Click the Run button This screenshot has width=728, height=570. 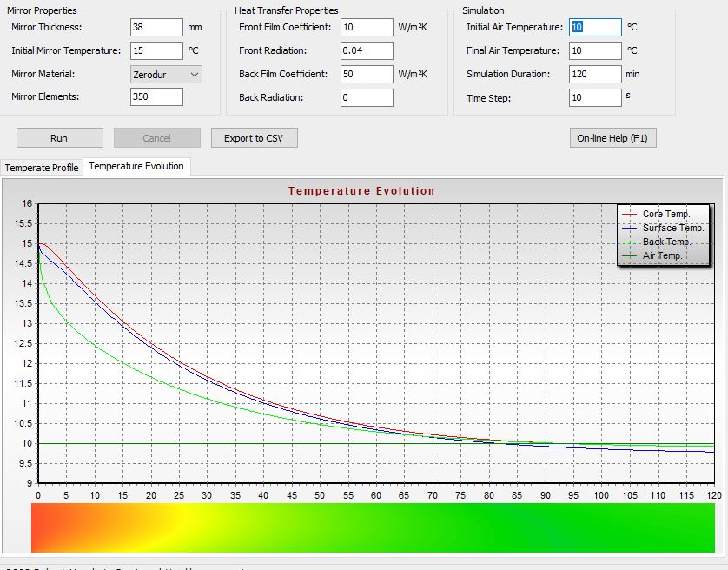(59, 138)
